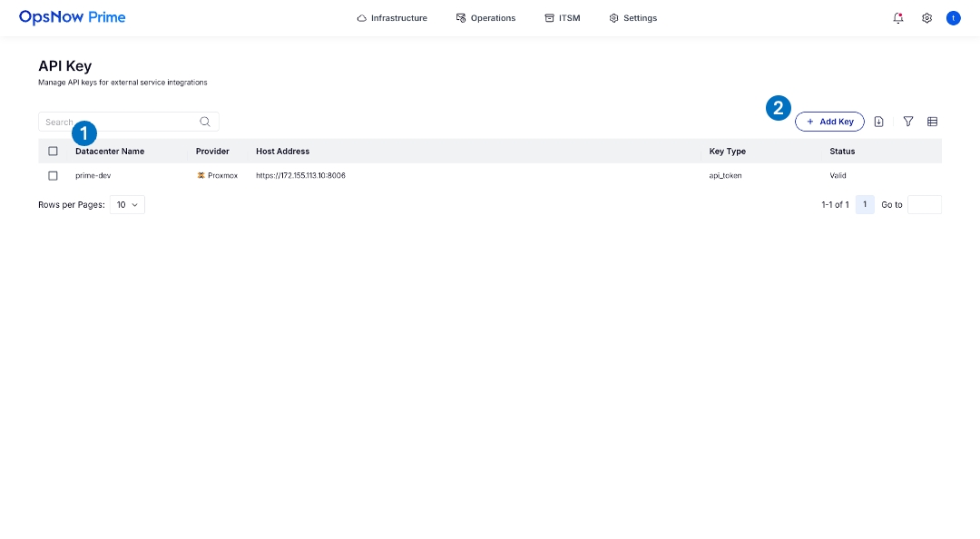The image size is (980, 539).
Task: Click the Proxmox provider icon
Action: point(201,175)
